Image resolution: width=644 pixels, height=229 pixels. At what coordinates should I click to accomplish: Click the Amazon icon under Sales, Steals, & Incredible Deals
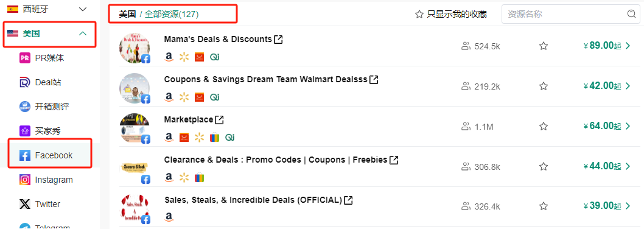pyautogui.click(x=169, y=217)
